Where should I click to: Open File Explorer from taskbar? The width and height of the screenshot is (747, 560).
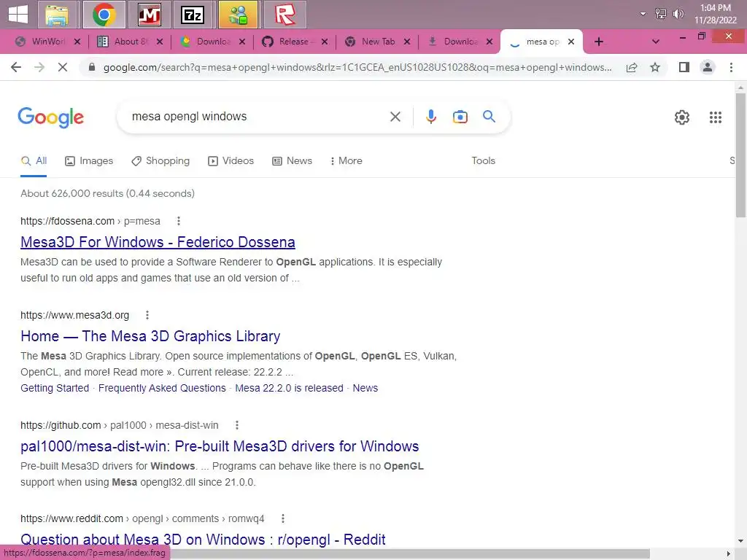[x=58, y=15]
